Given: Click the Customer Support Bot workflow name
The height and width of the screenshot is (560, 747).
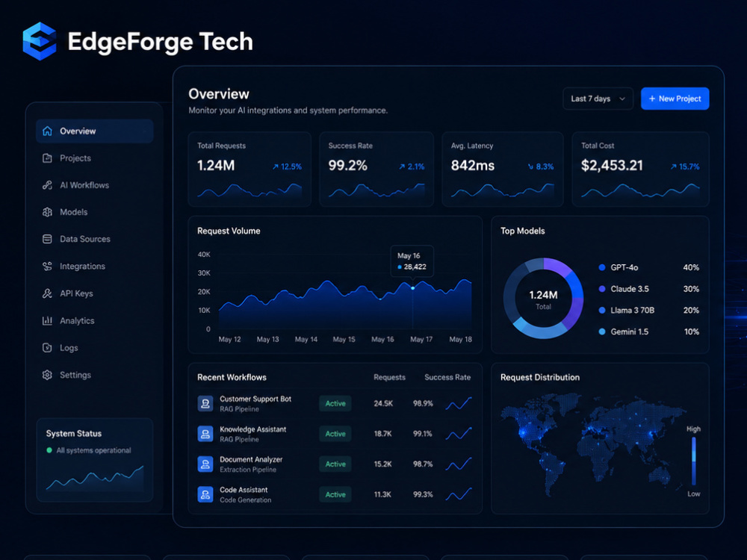Looking at the screenshot, I should pyautogui.click(x=255, y=399).
